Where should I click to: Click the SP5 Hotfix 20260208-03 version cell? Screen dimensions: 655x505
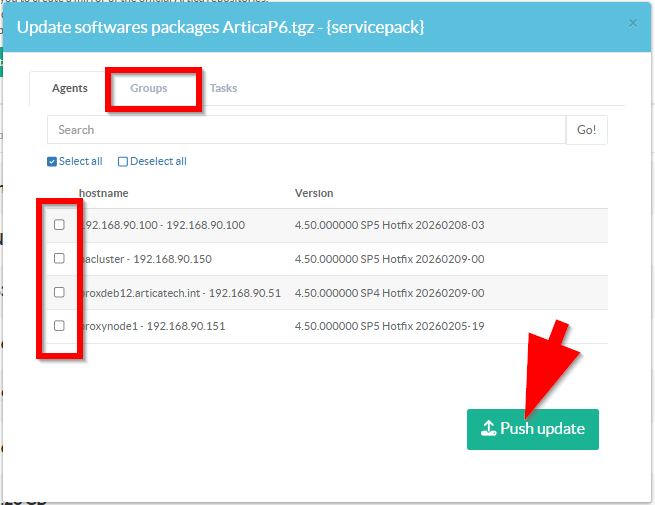(x=389, y=226)
